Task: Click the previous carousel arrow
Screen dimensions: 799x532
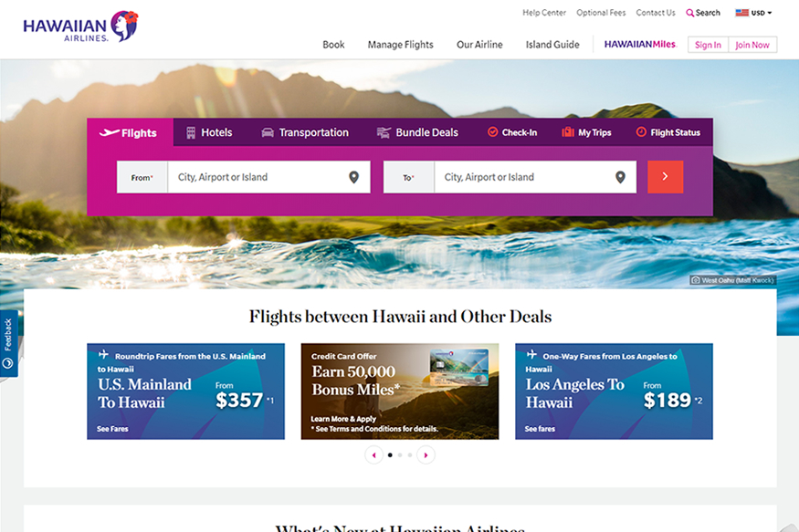Action: pos(374,455)
